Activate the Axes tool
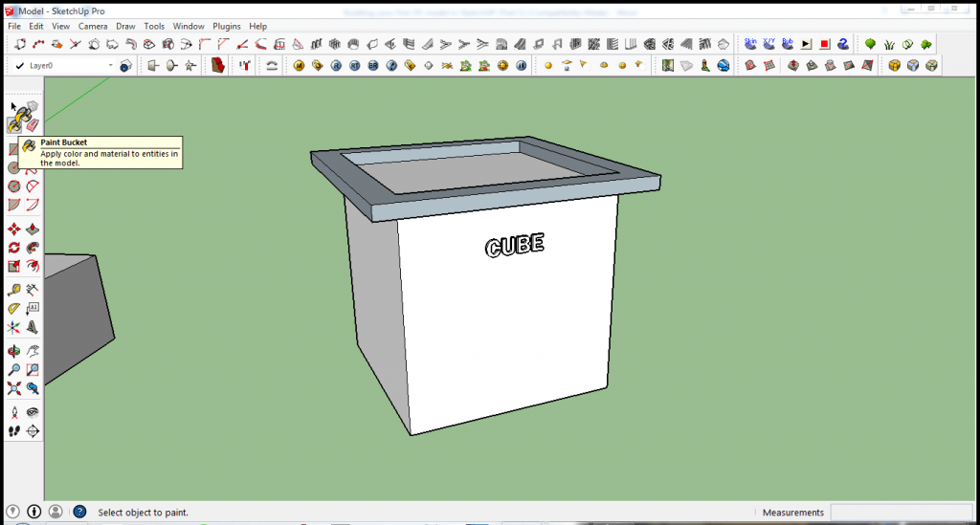The width and height of the screenshot is (980, 525). point(13,327)
